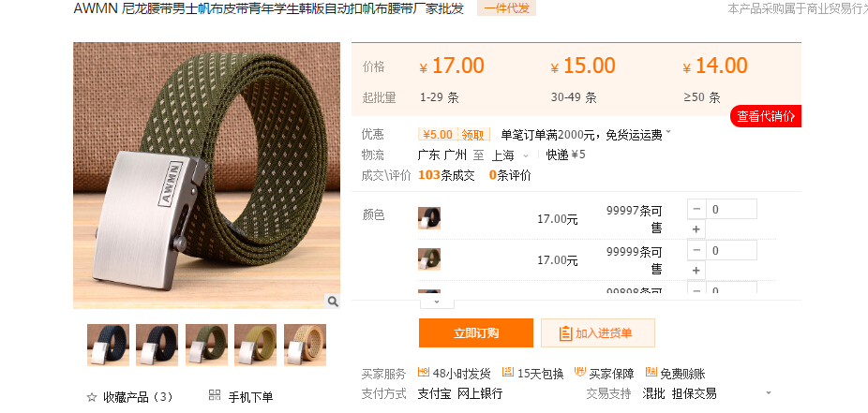Increase quantity for the first black belt
This screenshot has width=868, height=413.
(696, 229)
